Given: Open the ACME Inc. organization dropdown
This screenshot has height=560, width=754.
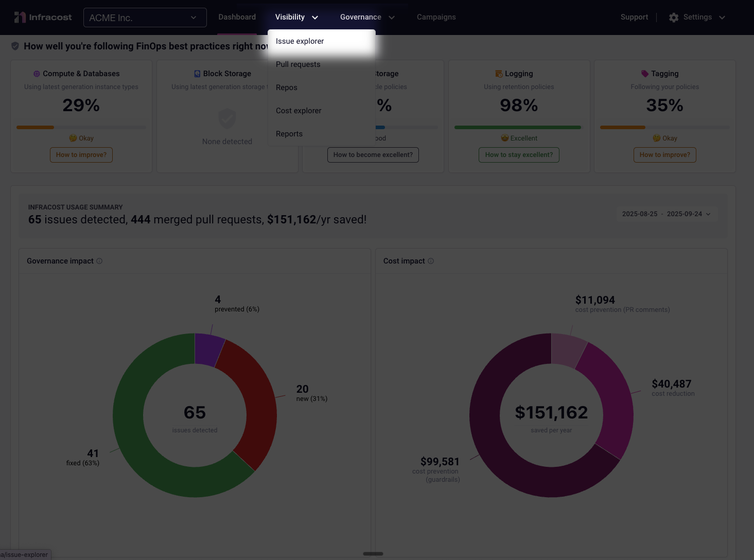Looking at the screenshot, I should click(x=145, y=17).
